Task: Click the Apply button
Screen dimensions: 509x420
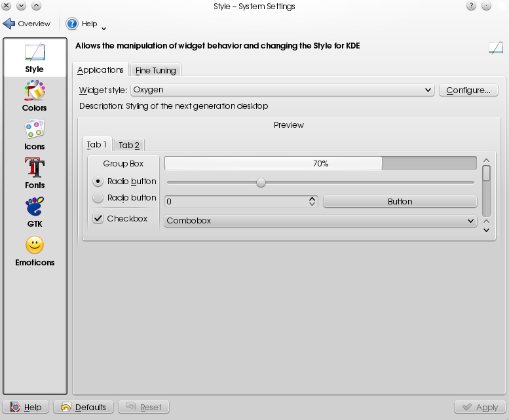Action: 480,407
